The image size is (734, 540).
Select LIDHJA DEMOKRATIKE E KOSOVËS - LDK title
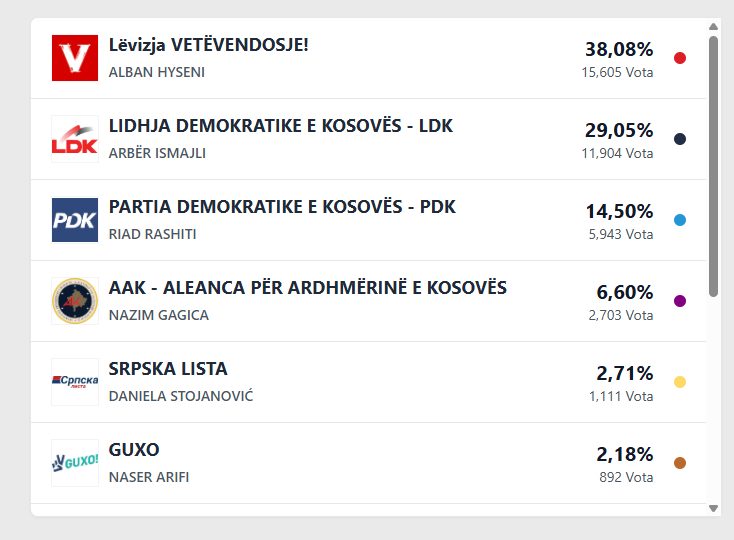pyautogui.click(x=281, y=126)
